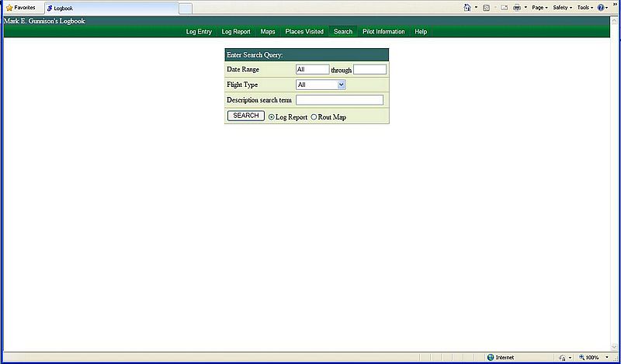Image resolution: width=621 pixels, height=364 pixels.
Task: Select the Rout Map radio button
Action: pyautogui.click(x=314, y=117)
